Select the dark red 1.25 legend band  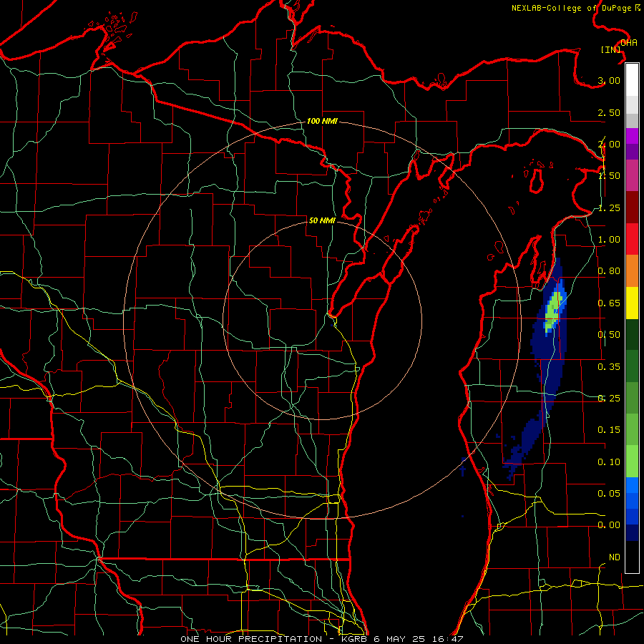click(632, 208)
